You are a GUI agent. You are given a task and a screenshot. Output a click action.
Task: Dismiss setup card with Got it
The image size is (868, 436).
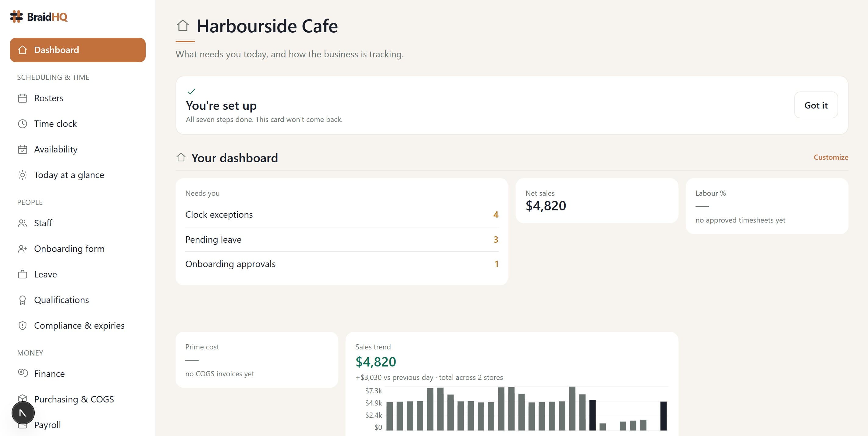[816, 105]
